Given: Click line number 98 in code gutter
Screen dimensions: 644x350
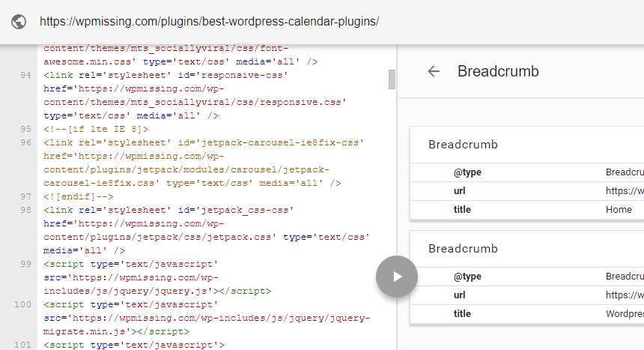Looking at the screenshot, I should pyautogui.click(x=26, y=210).
